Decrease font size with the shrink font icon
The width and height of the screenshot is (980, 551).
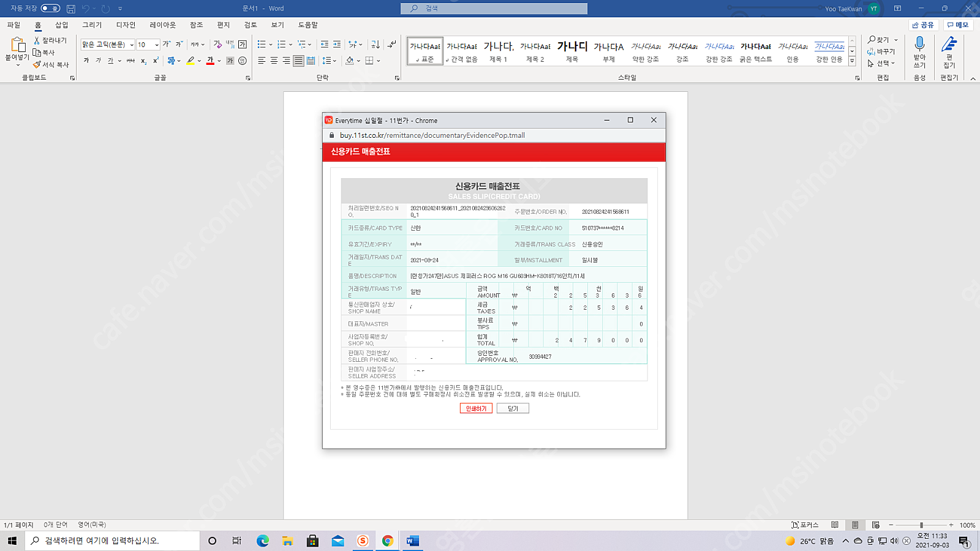pos(179,44)
